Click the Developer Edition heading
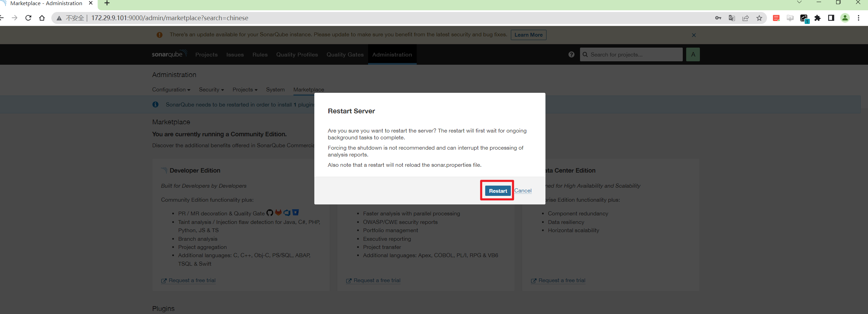This screenshot has width=868, height=314. click(x=195, y=171)
